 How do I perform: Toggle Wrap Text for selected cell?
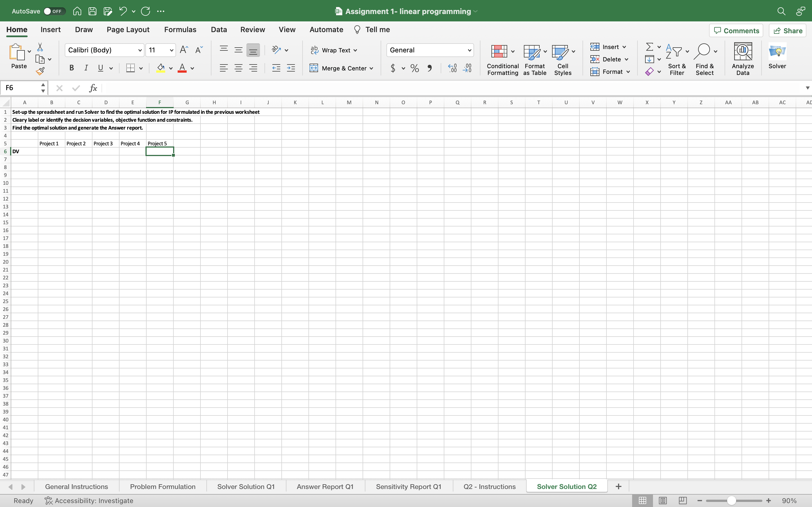point(334,50)
